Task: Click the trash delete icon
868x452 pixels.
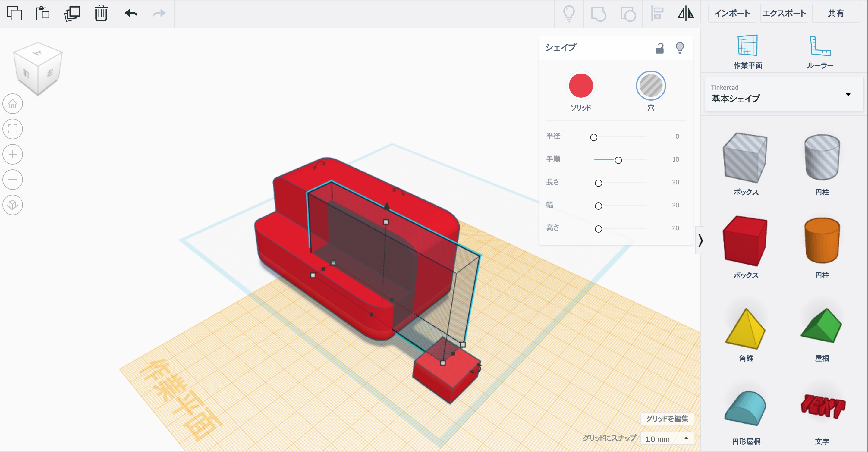Action: (x=101, y=14)
